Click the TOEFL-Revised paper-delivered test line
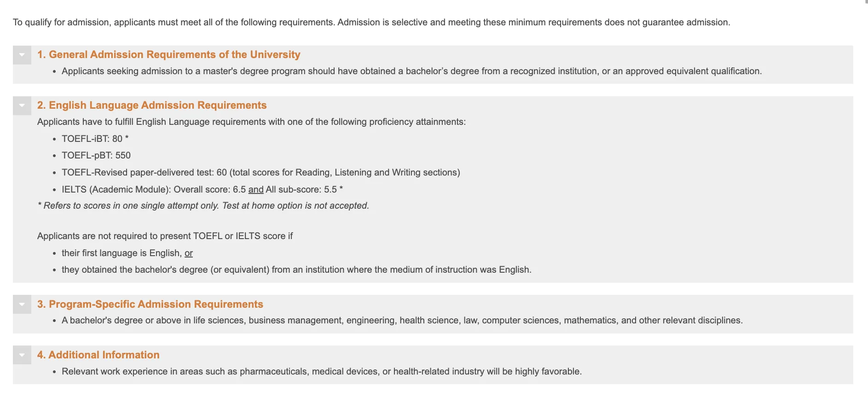The image size is (868, 398). [x=260, y=172]
